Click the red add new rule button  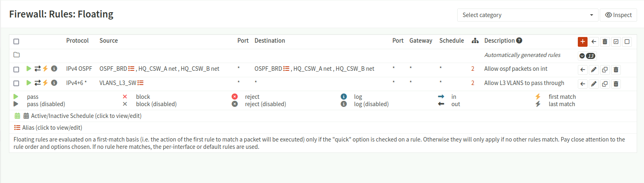click(x=582, y=41)
